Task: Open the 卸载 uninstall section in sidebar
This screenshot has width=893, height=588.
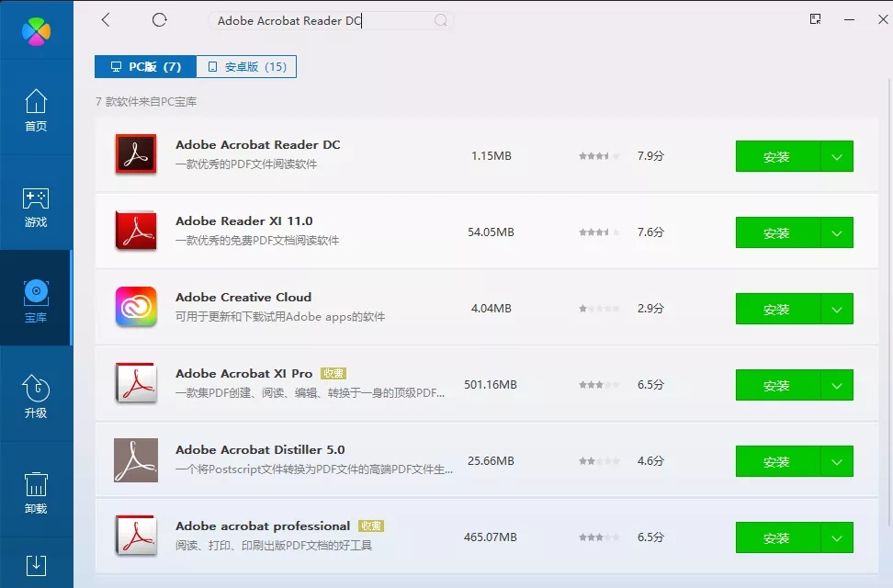Action: [36, 492]
